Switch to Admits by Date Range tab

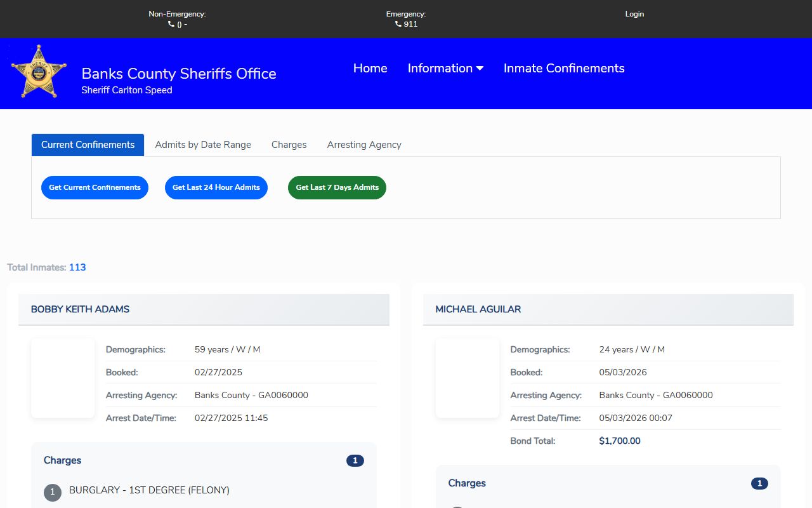pos(203,145)
